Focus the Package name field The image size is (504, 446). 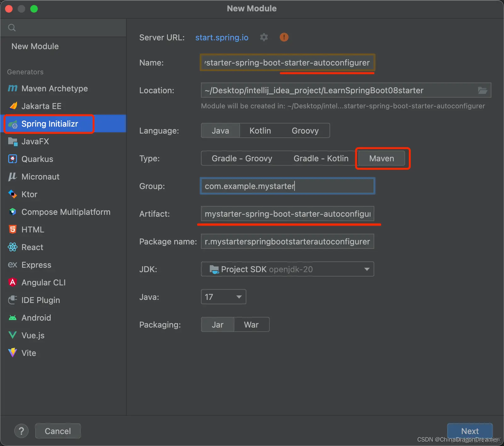[x=288, y=242]
